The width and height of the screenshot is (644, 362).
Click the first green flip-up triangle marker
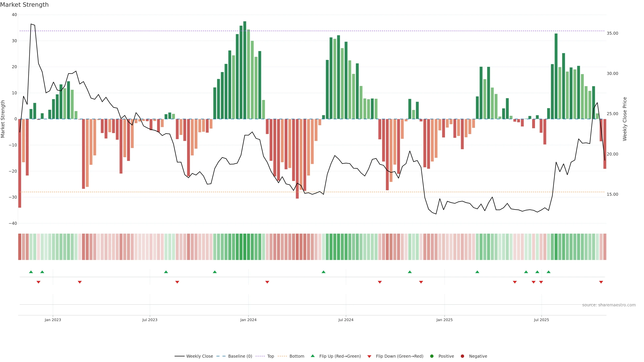pos(31,272)
